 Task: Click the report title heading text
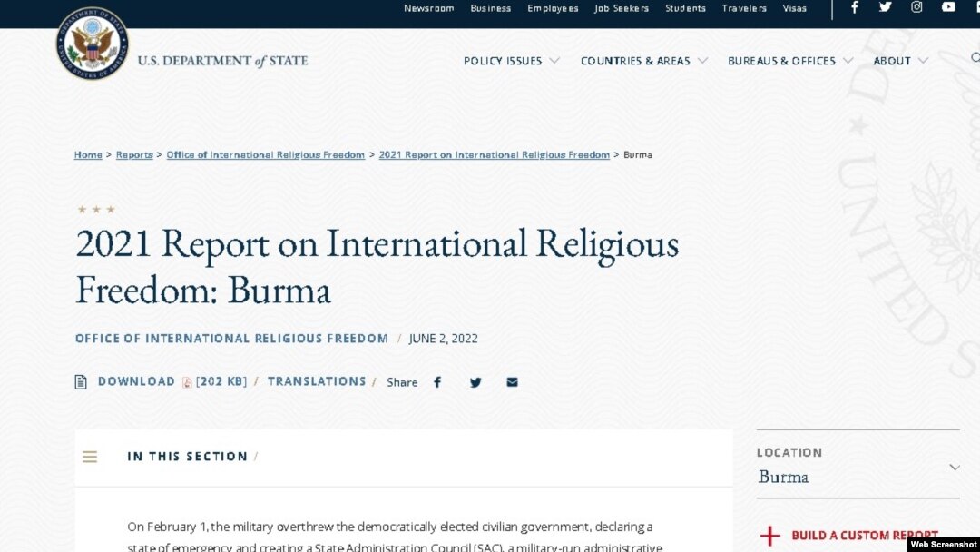377,266
